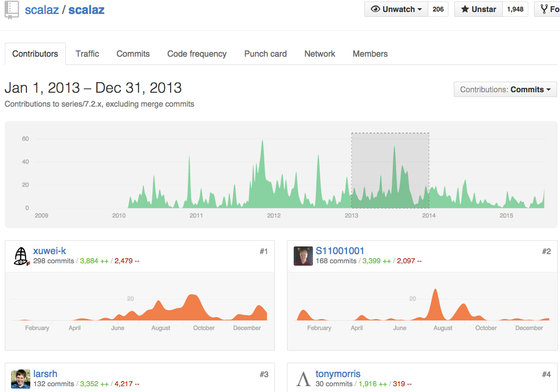Click the Fork button
This screenshot has height=392, width=560.
coord(548,9)
